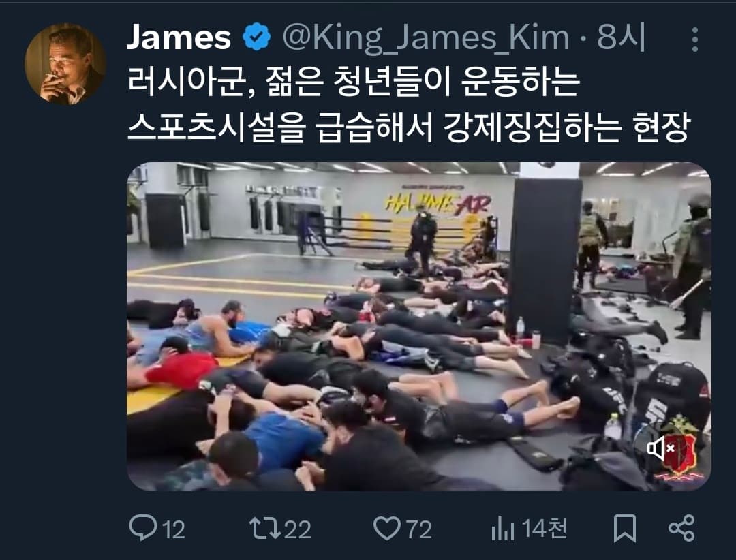Click the like count 72
The image size is (736, 560).
(418, 529)
